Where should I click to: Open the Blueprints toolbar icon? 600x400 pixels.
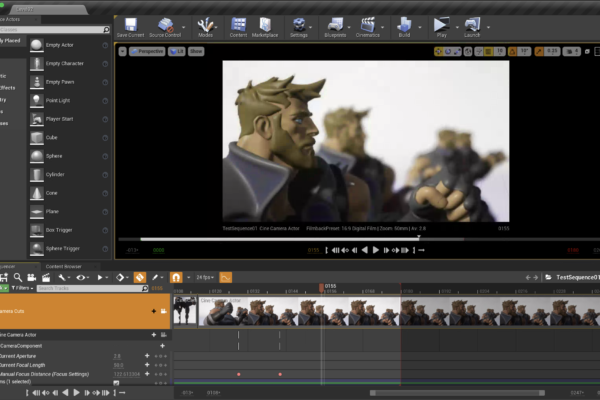click(335, 27)
